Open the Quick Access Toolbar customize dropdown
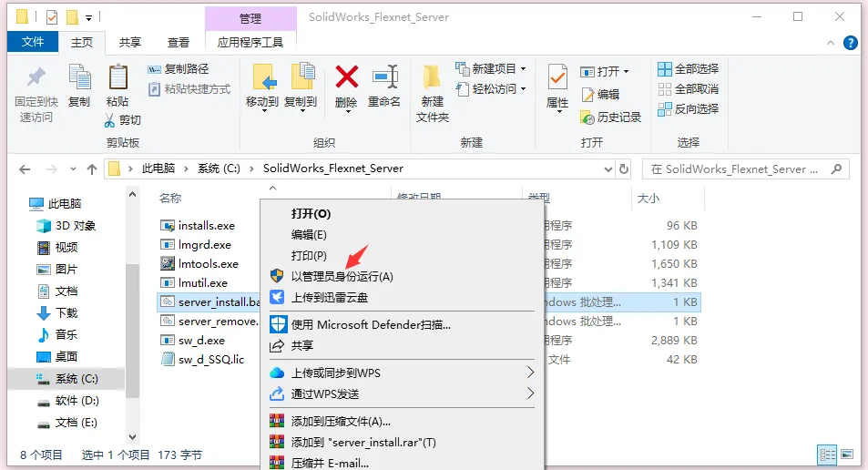 [x=88, y=18]
